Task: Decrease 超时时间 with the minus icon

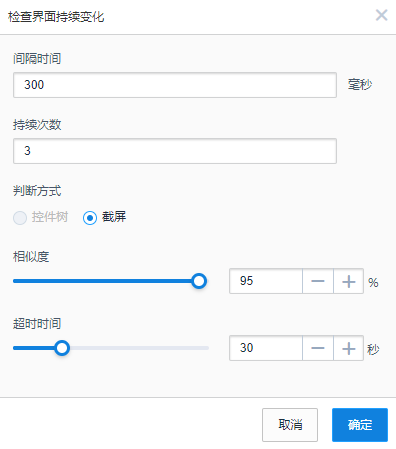Action: (x=318, y=348)
